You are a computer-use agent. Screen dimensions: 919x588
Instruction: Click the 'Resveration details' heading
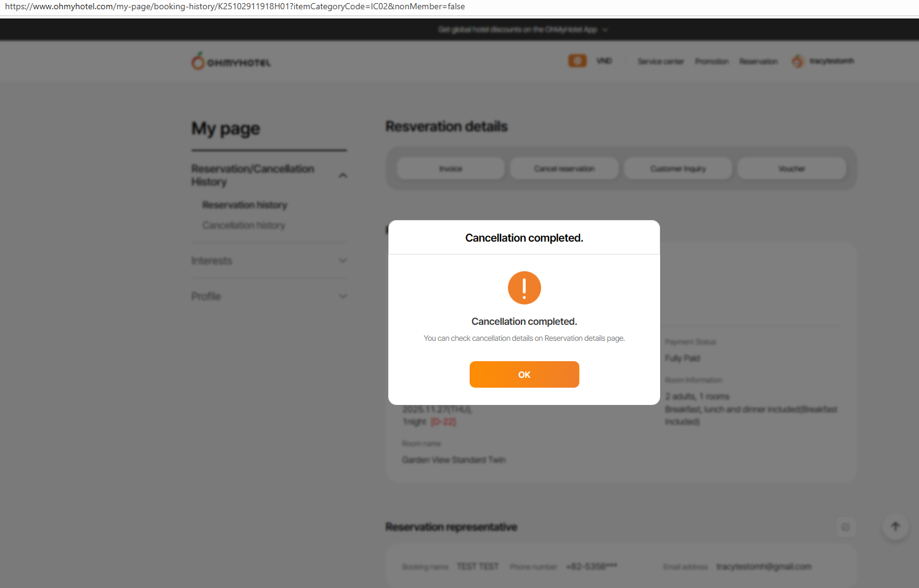point(446,126)
